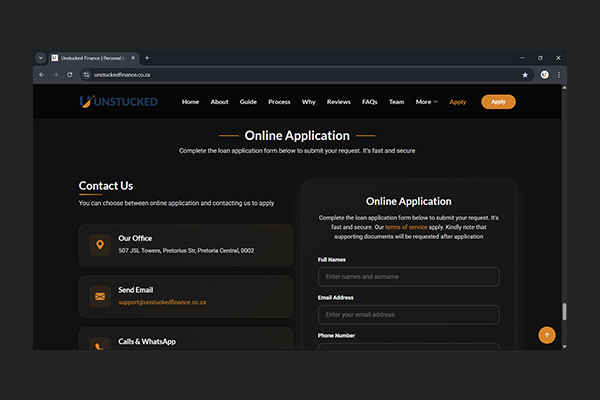The height and width of the screenshot is (400, 600).
Task: Open the tab search dropdown arrow
Action: (41, 58)
